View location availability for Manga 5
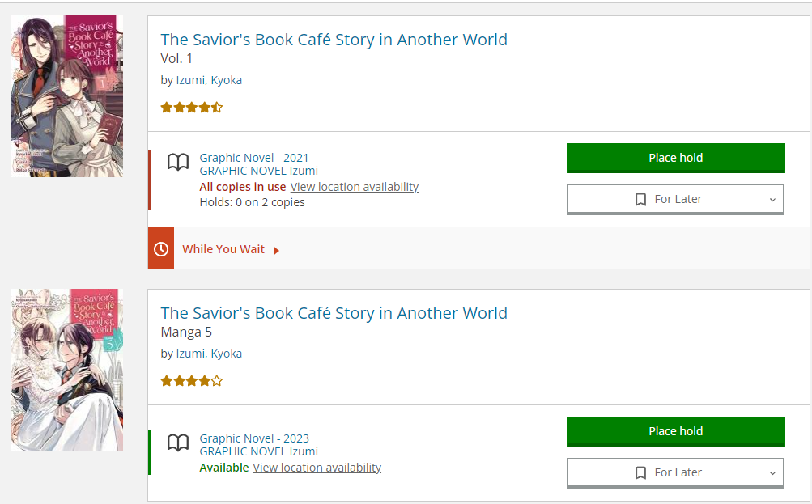The width and height of the screenshot is (812, 504). [317, 468]
